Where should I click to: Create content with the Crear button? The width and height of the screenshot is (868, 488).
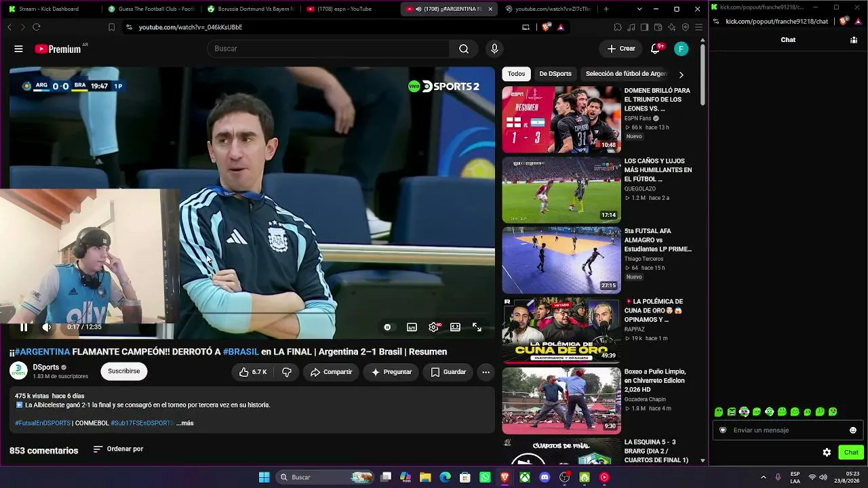point(621,49)
